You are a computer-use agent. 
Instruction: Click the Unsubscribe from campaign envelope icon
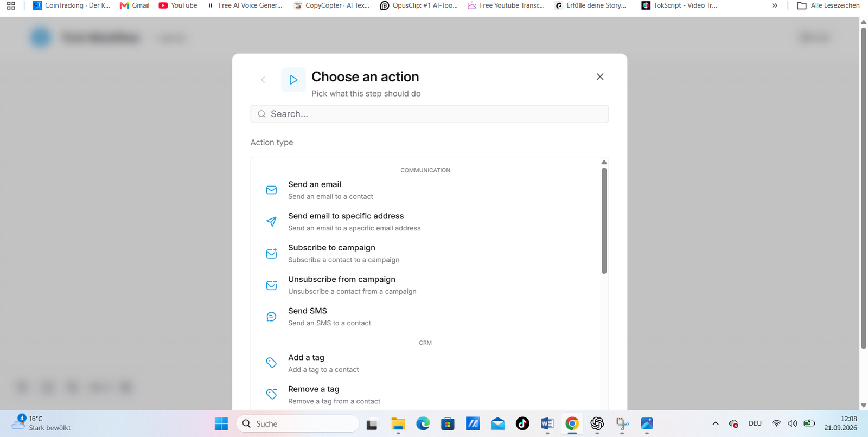coord(271,285)
